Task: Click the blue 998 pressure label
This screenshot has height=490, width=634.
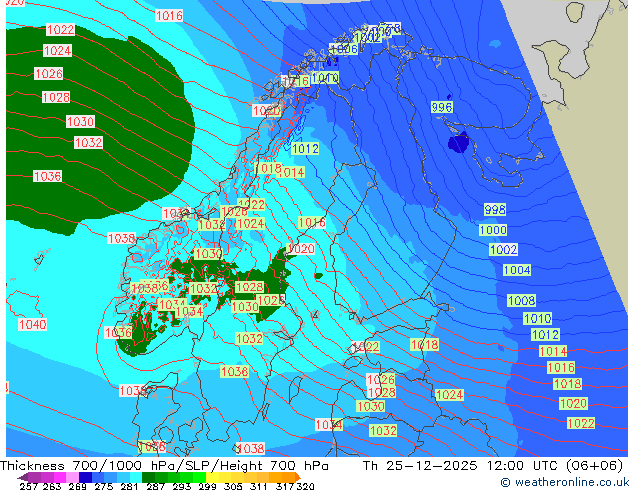Action: point(495,209)
